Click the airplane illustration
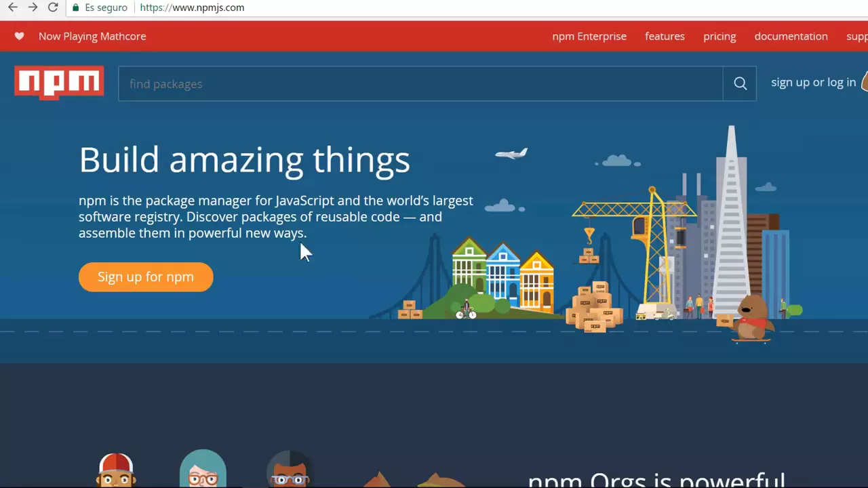The image size is (868, 488). click(511, 154)
